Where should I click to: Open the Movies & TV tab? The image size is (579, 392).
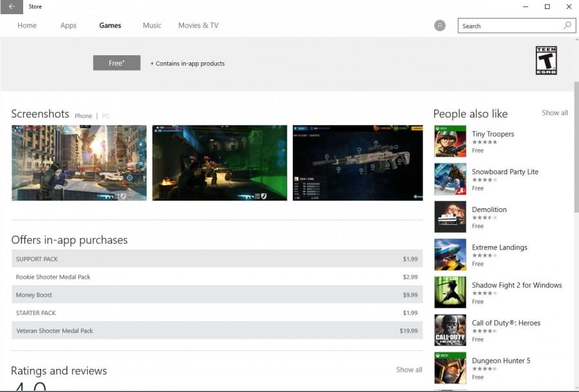coord(199,25)
